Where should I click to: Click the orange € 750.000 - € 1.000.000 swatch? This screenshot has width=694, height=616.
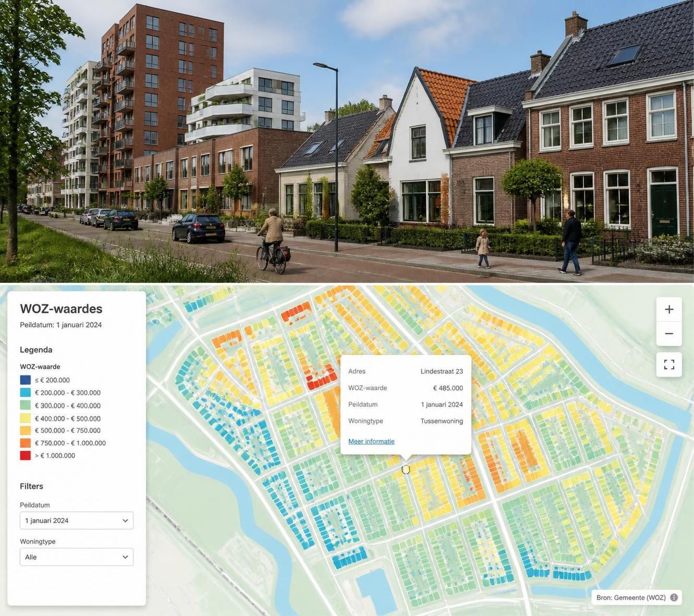(x=25, y=443)
